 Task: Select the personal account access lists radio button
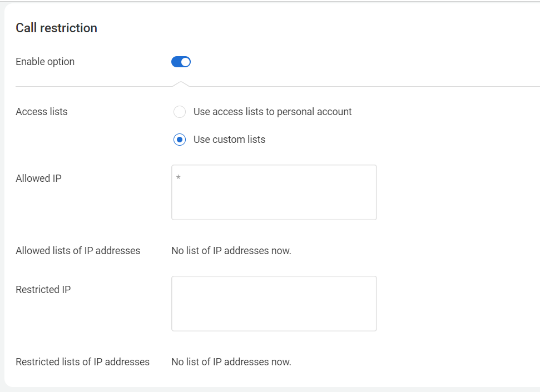[x=180, y=112]
